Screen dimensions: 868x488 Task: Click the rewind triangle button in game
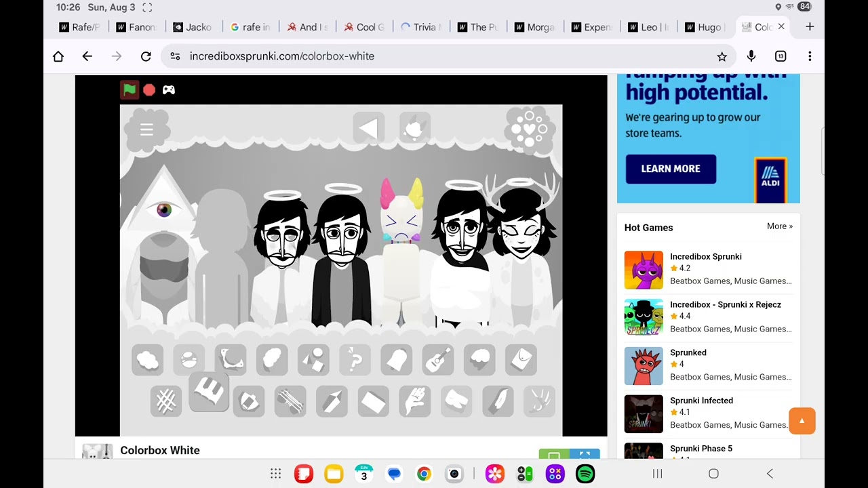pos(369,129)
